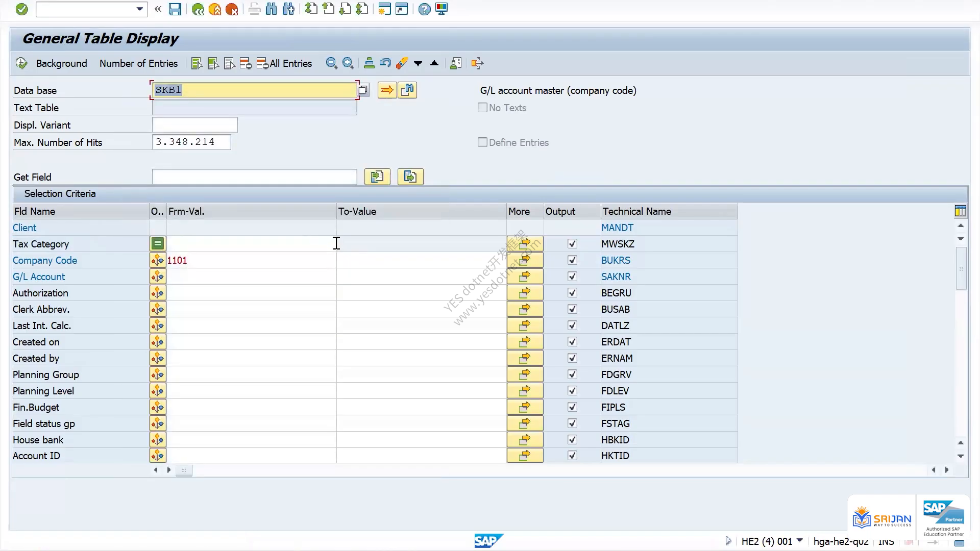Toggle Output checkbox for House bank
Image resolution: width=980 pixels, height=551 pixels.
point(572,440)
